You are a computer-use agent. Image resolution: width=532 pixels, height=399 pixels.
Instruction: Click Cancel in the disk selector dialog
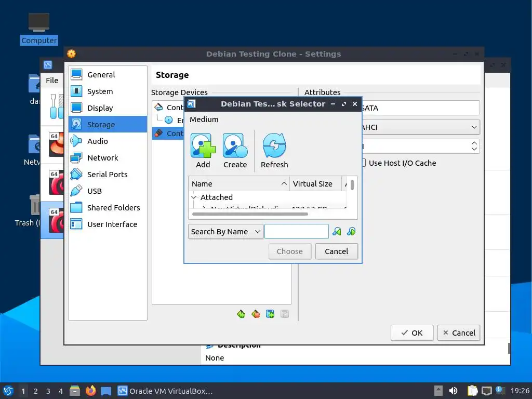(337, 251)
